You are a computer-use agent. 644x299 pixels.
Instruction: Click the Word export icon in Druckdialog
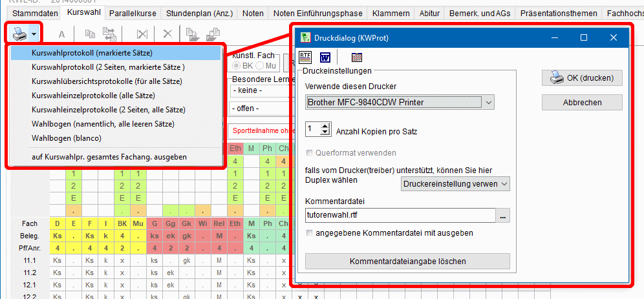[325, 57]
